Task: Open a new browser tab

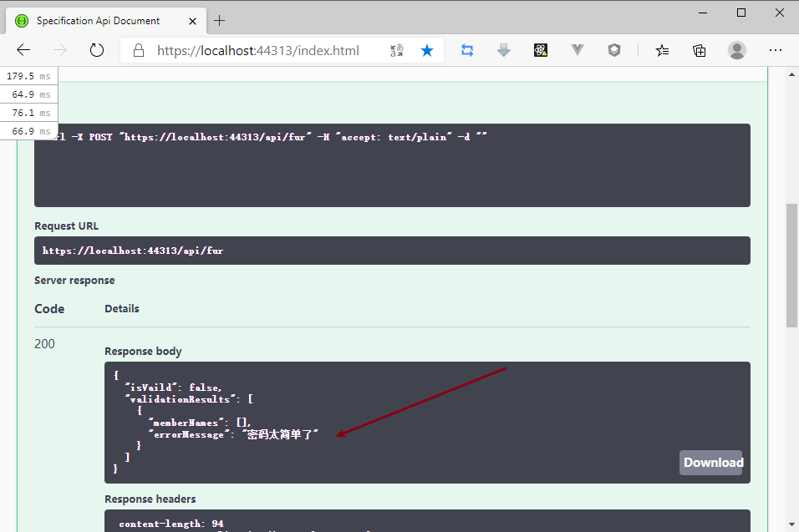Action: [x=220, y=20]
